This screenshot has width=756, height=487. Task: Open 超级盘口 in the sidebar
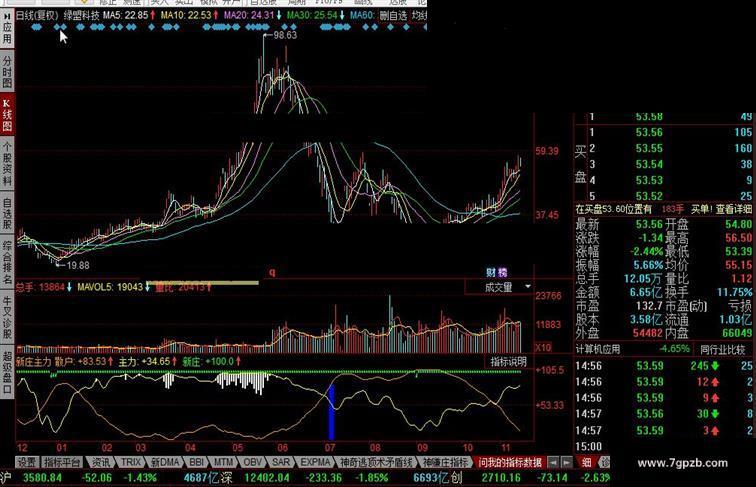[x=7, y=371]
